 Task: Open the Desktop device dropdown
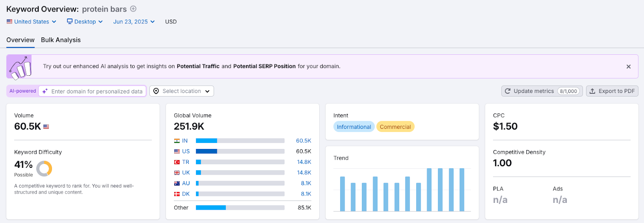tap(85, 22)
